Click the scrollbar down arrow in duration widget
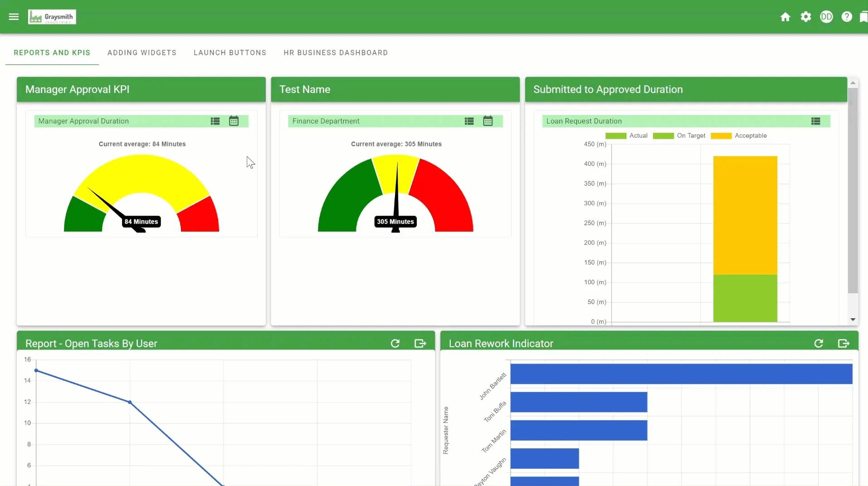 [x=853, y=320]
